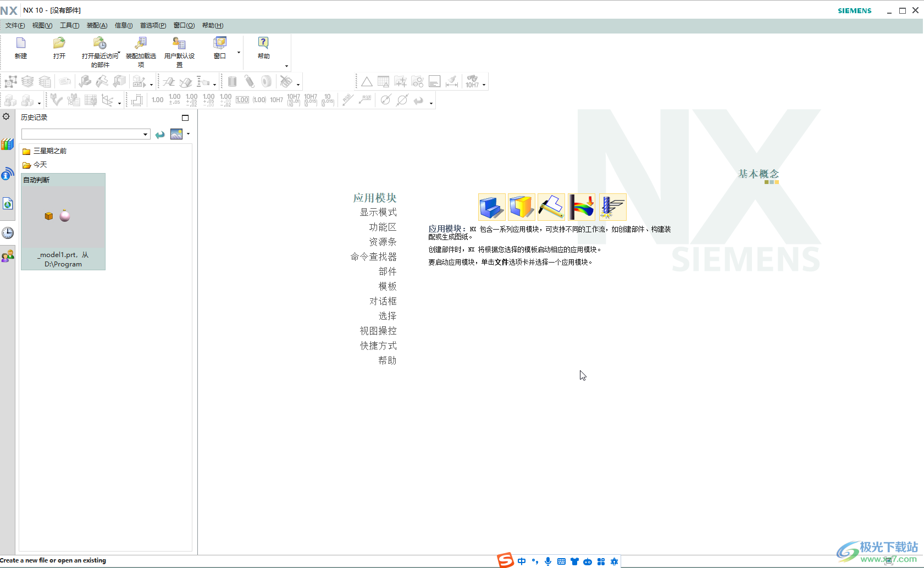The height and width of the screenshot is (568, 924).
Task: Click the 资源条 link
Action: (383, 242)
